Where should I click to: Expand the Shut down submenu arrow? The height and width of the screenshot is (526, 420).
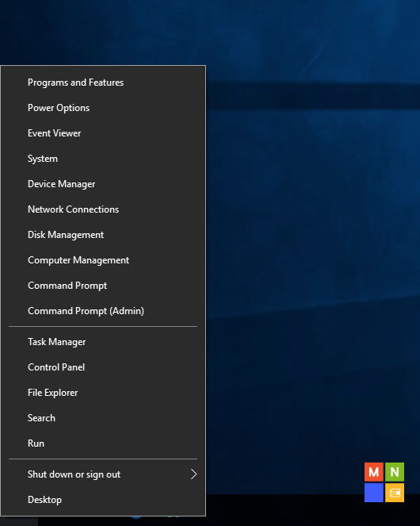(193, 474)
